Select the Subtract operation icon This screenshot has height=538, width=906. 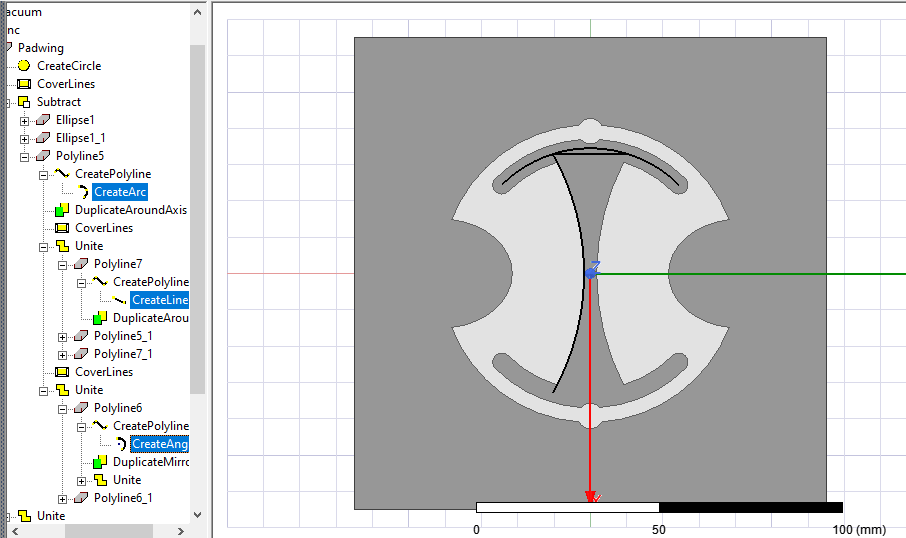tap(24, 102)
